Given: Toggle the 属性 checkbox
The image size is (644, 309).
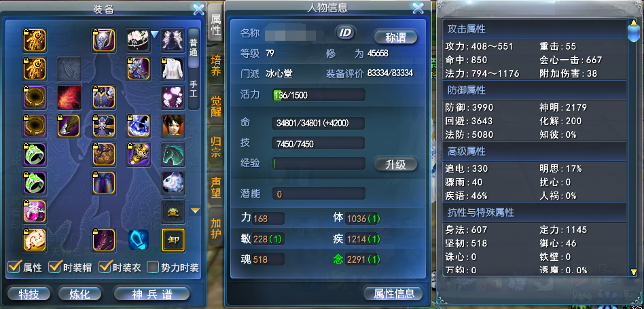Looking at the screenshot, I should (x=14, y=268).
